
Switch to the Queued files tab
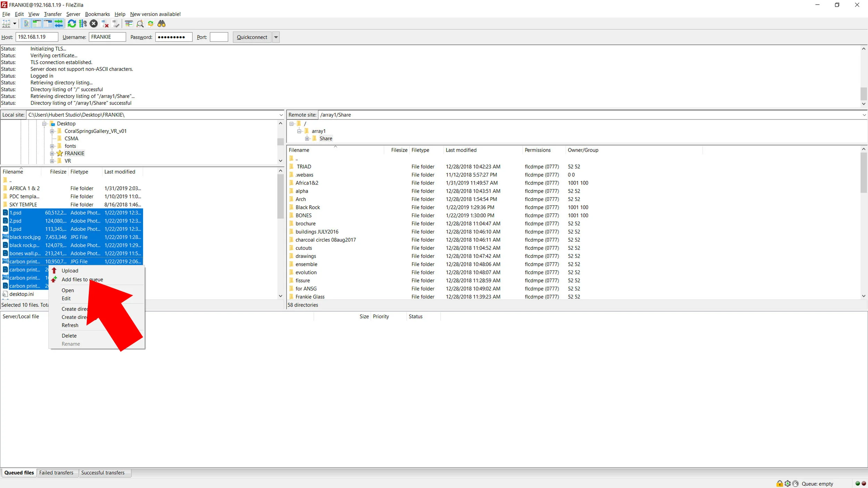click(x=19, y=473)
